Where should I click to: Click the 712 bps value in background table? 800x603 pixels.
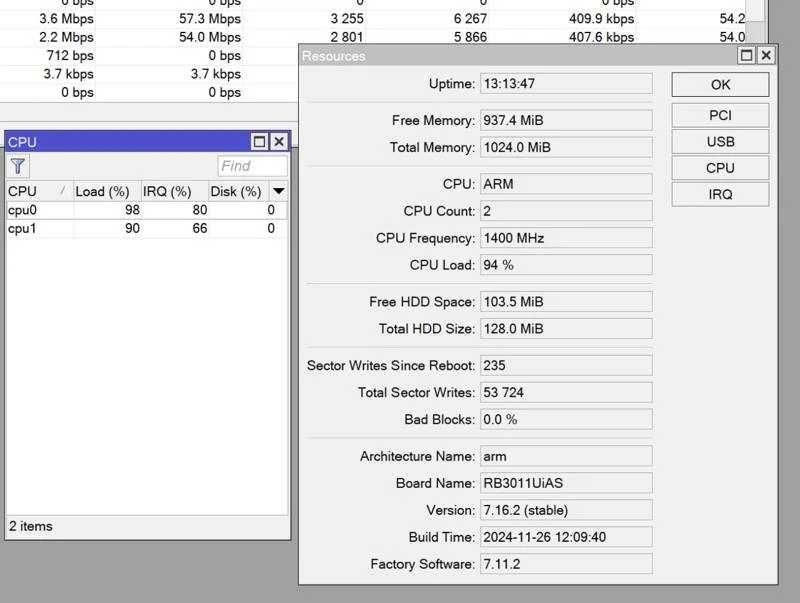click(x=70, y=56)
